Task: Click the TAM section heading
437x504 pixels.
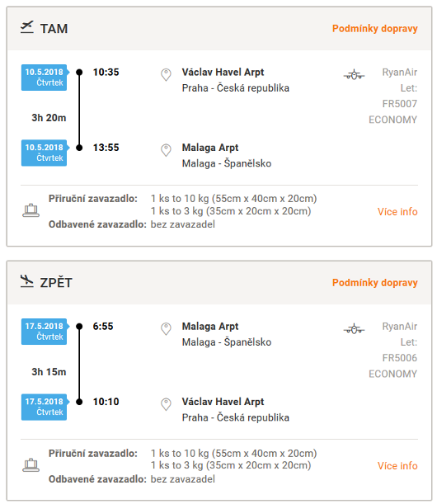Action: coord(54,29)
